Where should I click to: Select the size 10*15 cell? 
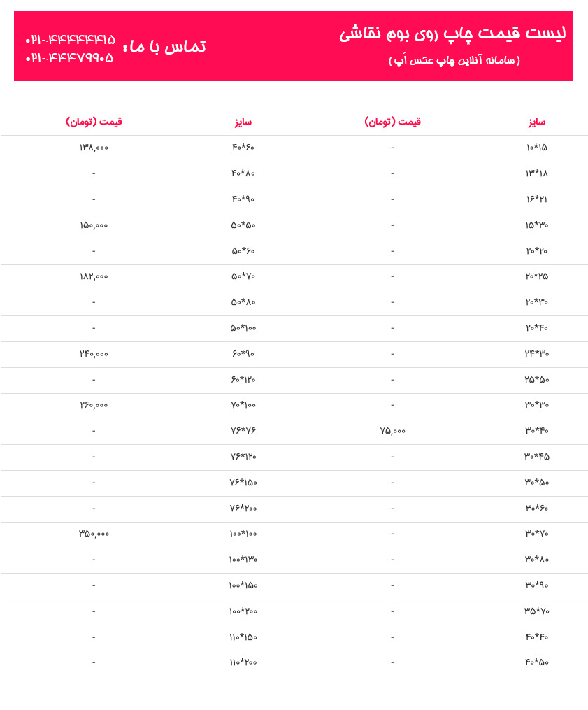pos(536,148)
